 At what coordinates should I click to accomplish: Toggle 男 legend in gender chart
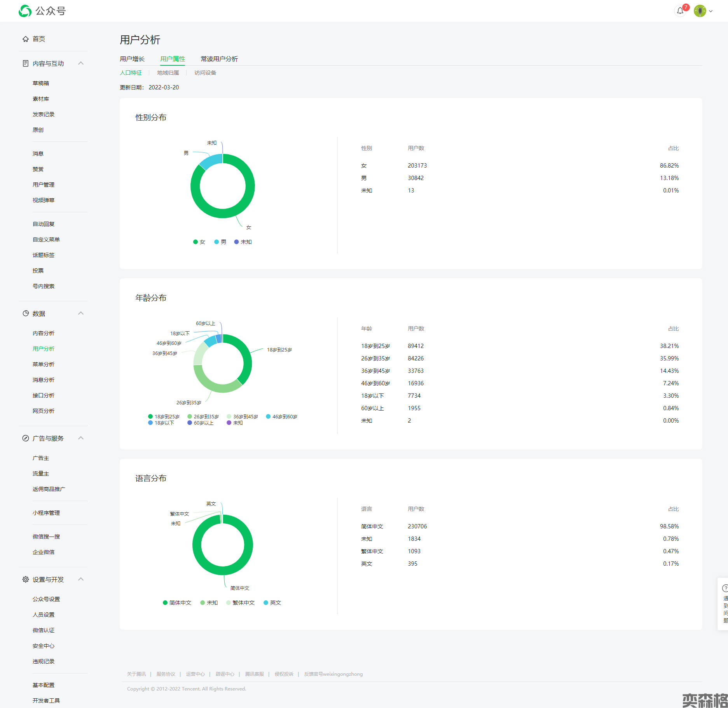[220, 242]
